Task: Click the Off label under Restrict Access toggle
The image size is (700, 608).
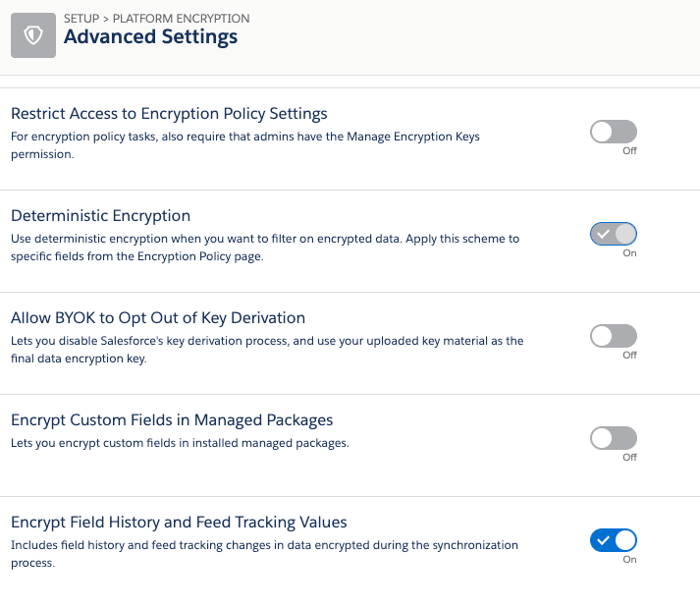Action: pos(629,151)
